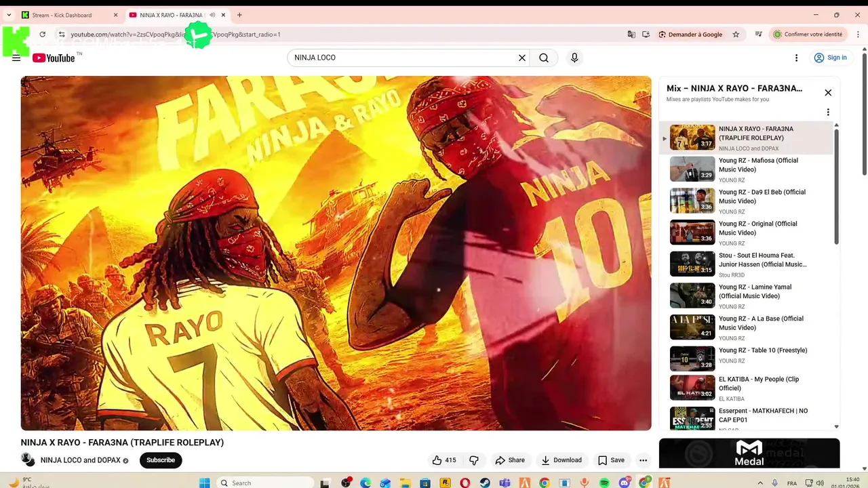Open Spotify from the taskbar
Image resolution: width=868 pixels, height=488 pixels.
(605, 483)
